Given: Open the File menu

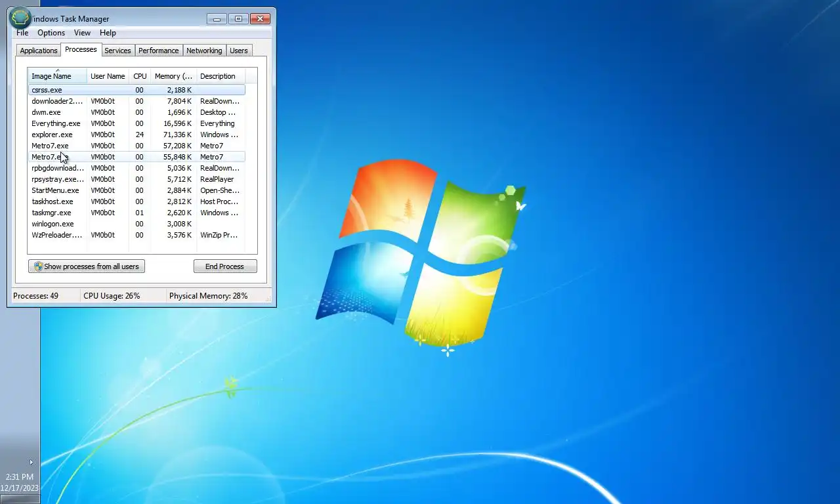Looking at the screenshot, I should tap(22, 33).
